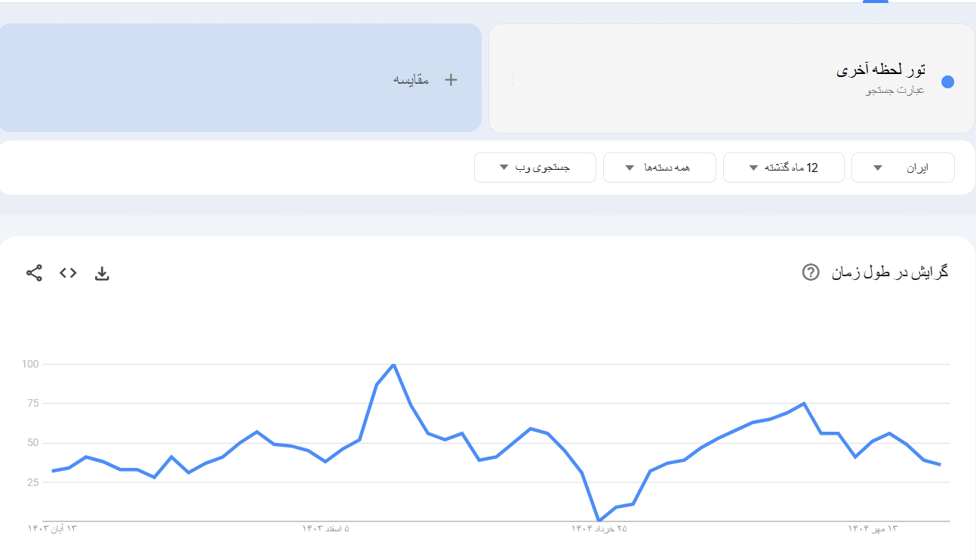Expand the 12 ماه گذشته time range selector

tap(784, 167)
